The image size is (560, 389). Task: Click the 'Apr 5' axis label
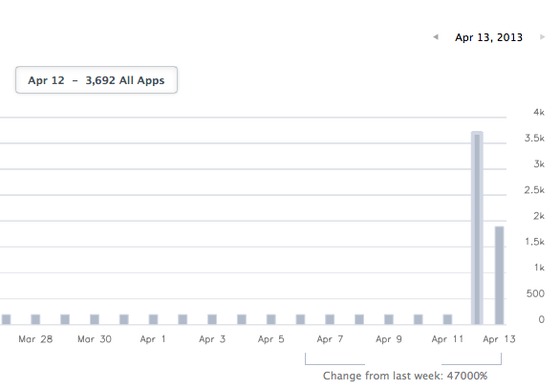pos(271,339)
